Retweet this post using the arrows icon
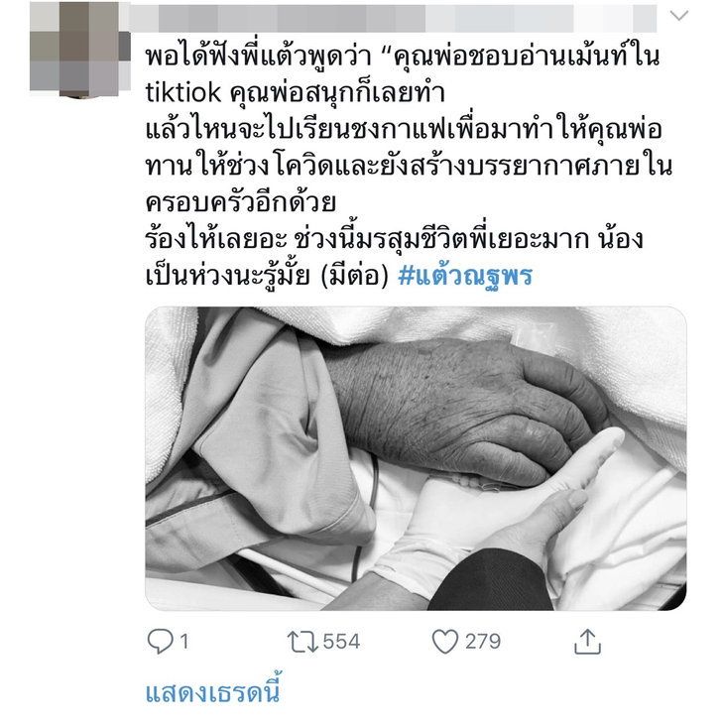Screen dimensions: 722x728 (301, 642)
